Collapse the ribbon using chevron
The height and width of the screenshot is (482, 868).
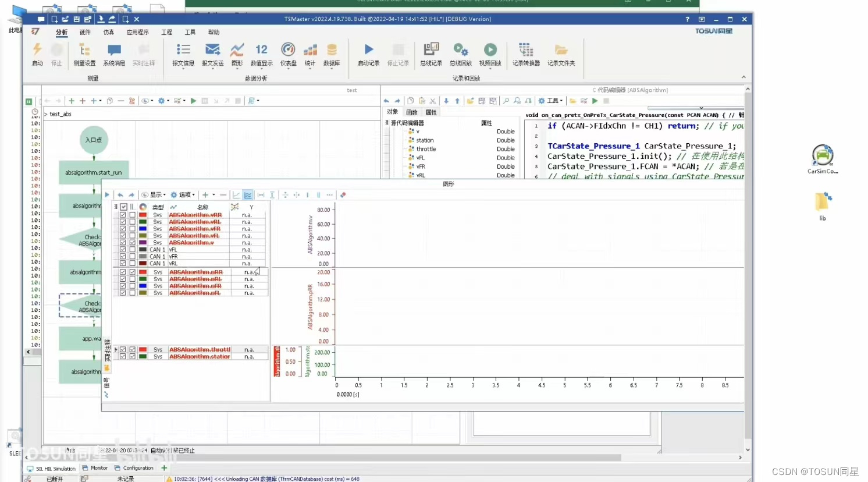(x=743, y=77)
